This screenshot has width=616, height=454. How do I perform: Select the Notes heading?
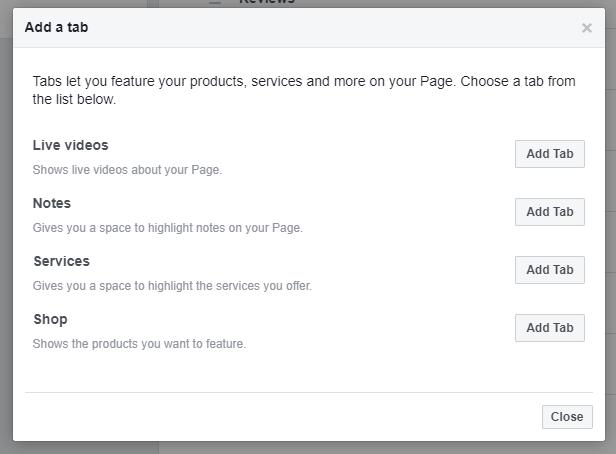(x=52, y=203)
